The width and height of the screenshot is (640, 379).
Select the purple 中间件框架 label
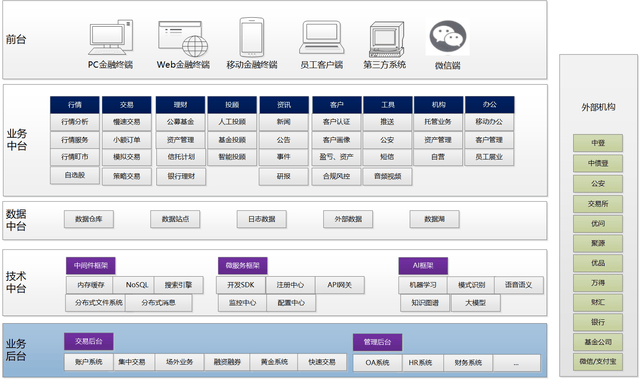click(x=91, y=266)
